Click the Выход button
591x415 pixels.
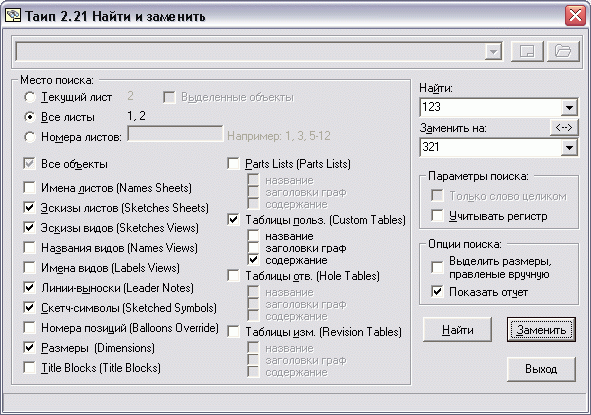coord(541,369)
